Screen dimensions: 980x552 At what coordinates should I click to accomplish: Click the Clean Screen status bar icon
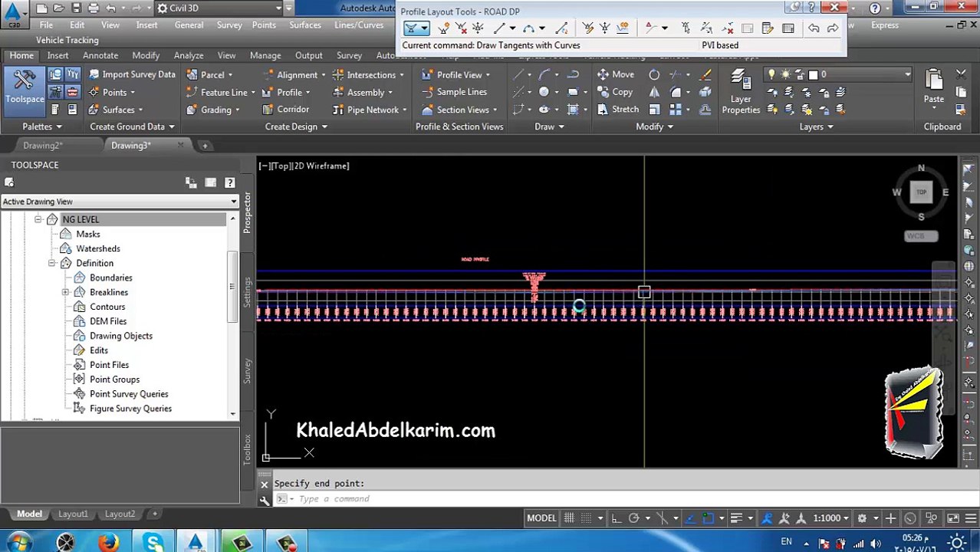coord(952,518)
